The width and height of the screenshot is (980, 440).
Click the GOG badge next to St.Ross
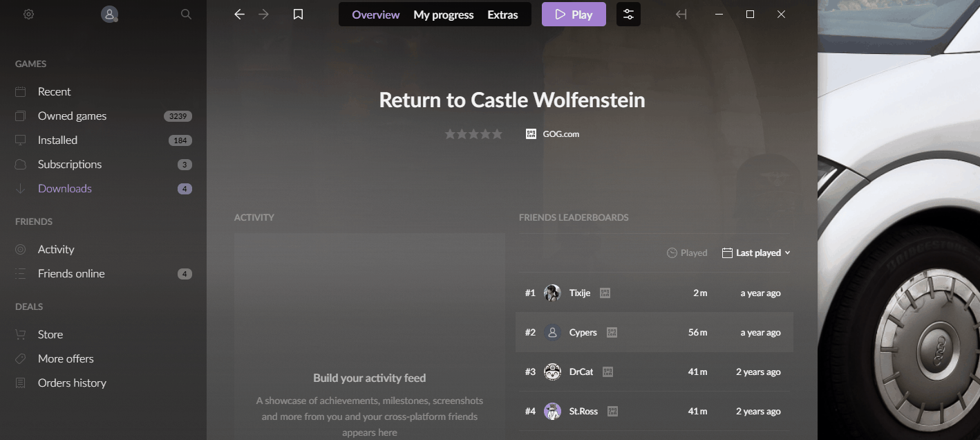pos(612,411)
